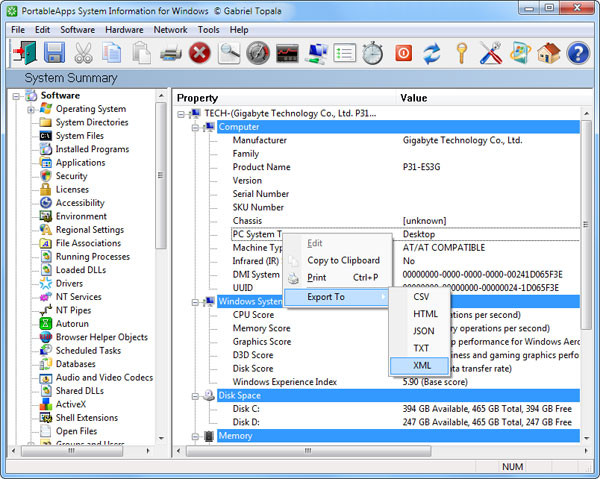Export to JSON format
This screenshot has height=479, width=600.
(x=419, y=331)
